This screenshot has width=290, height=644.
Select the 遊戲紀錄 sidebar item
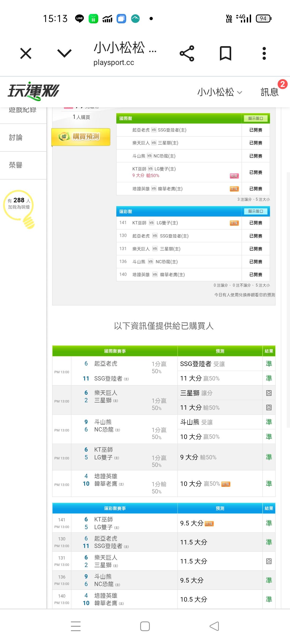click(x=23, y=111)
